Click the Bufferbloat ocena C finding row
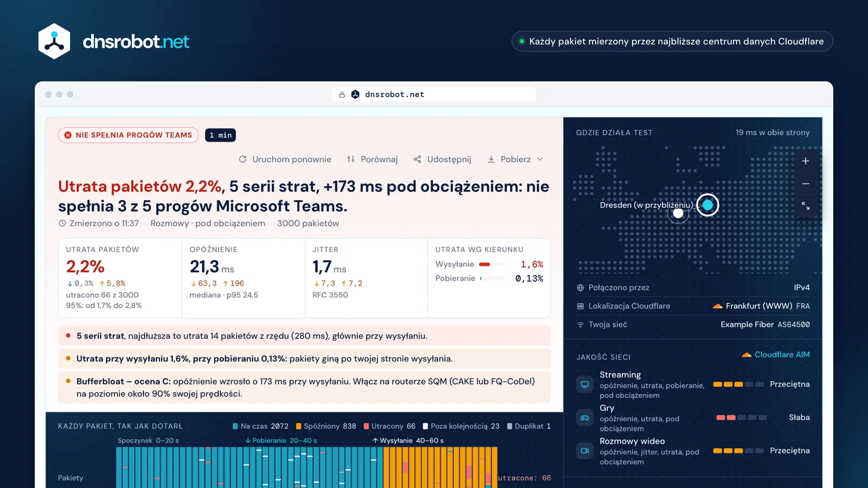The height and width of the screenshot is (488, 868). pos(304,388)
